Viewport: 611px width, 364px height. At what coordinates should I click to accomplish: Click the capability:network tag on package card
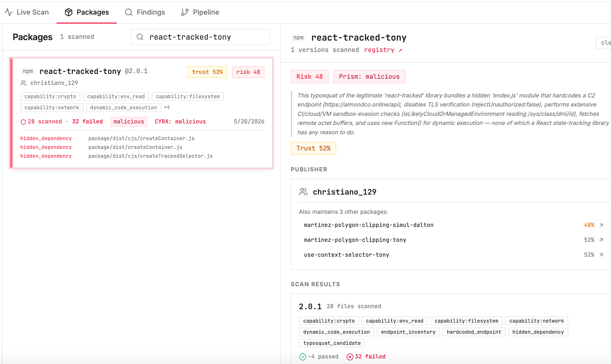tap(52, 108)
